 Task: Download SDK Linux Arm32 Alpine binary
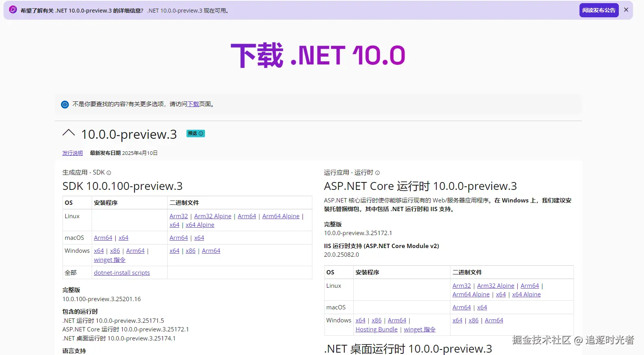point(213,216)
